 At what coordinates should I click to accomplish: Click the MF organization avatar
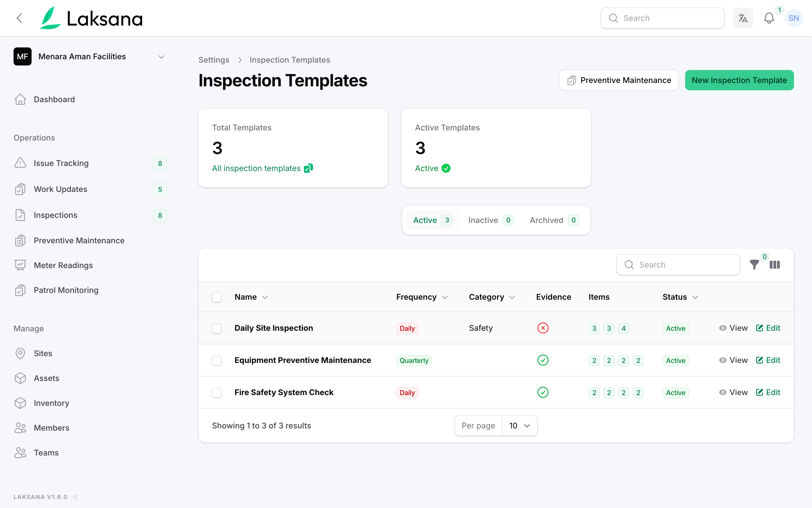point(23,56)
